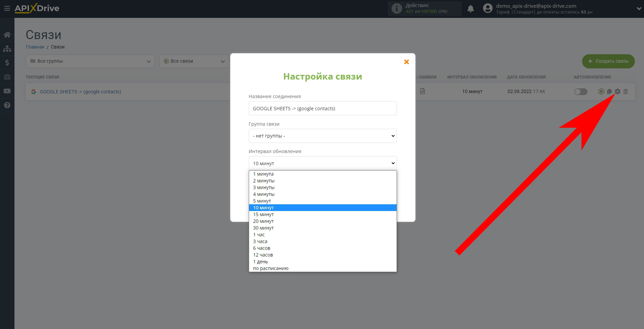
Task: Select 4 минуты interval option
Action: [323, 194]
